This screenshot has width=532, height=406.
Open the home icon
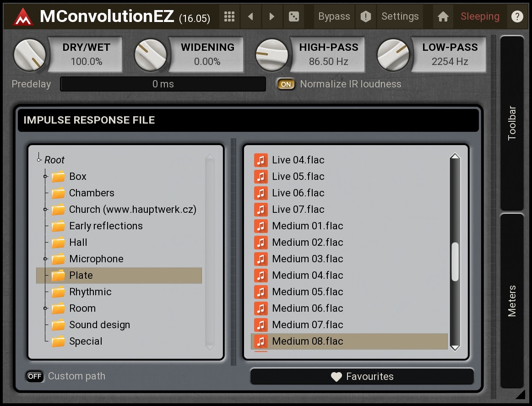tap(443, 16)
